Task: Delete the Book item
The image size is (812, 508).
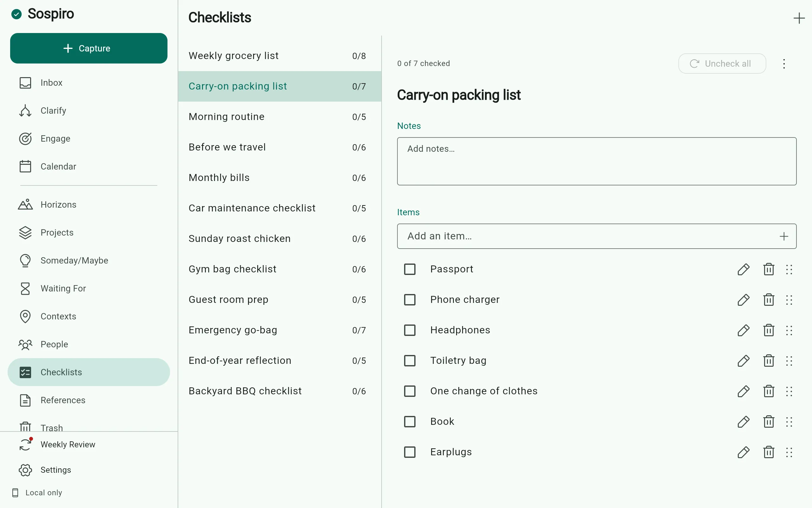Action: [x=769, y=422]
